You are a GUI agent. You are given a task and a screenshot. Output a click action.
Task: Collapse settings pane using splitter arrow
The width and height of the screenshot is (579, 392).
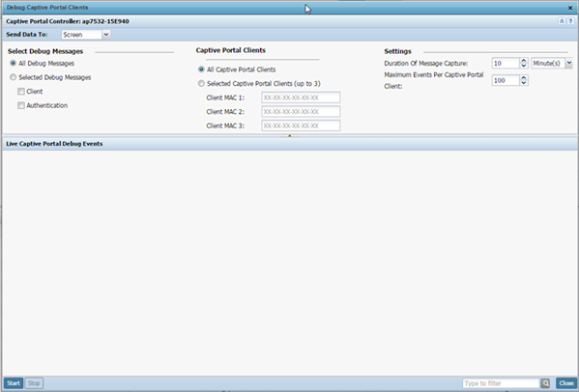[290, 136]
